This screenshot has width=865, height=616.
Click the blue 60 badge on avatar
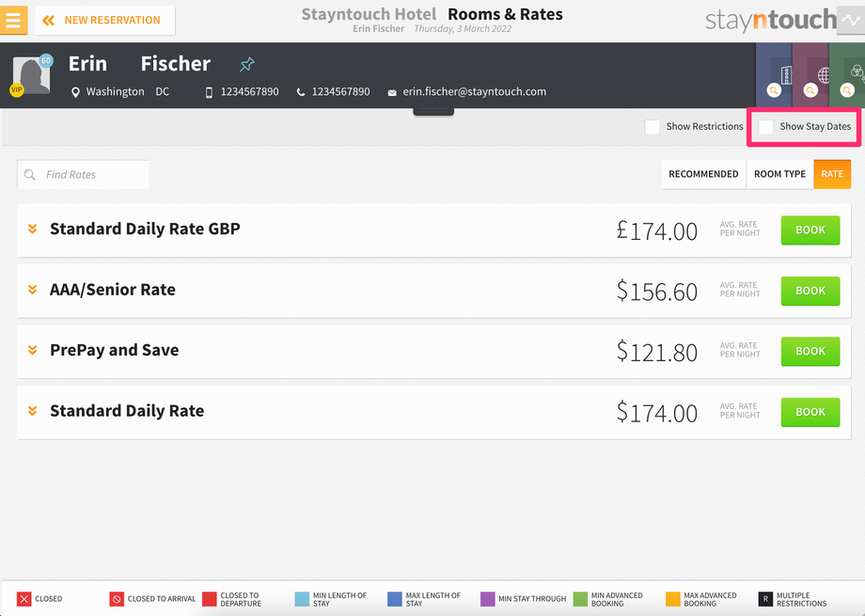coord(46,61)
